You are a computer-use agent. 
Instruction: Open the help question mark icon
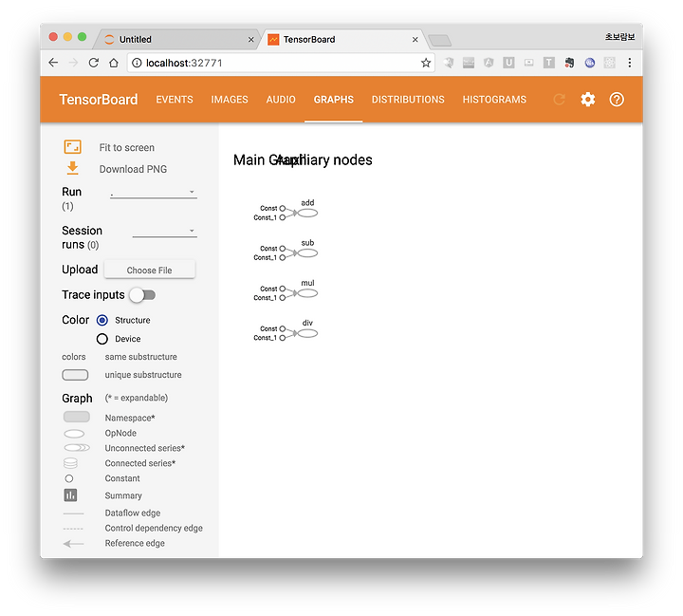tap(617, 100)
